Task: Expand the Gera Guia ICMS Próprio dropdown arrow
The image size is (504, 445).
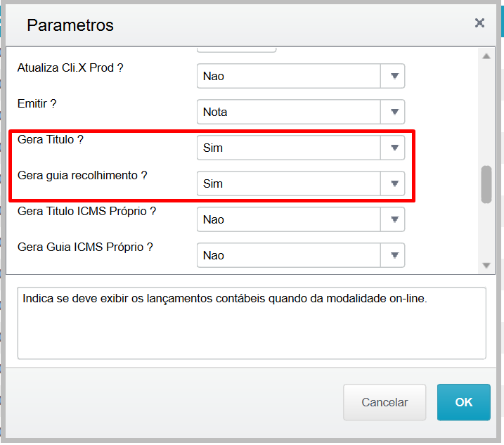Action: (x=394, y=255)
